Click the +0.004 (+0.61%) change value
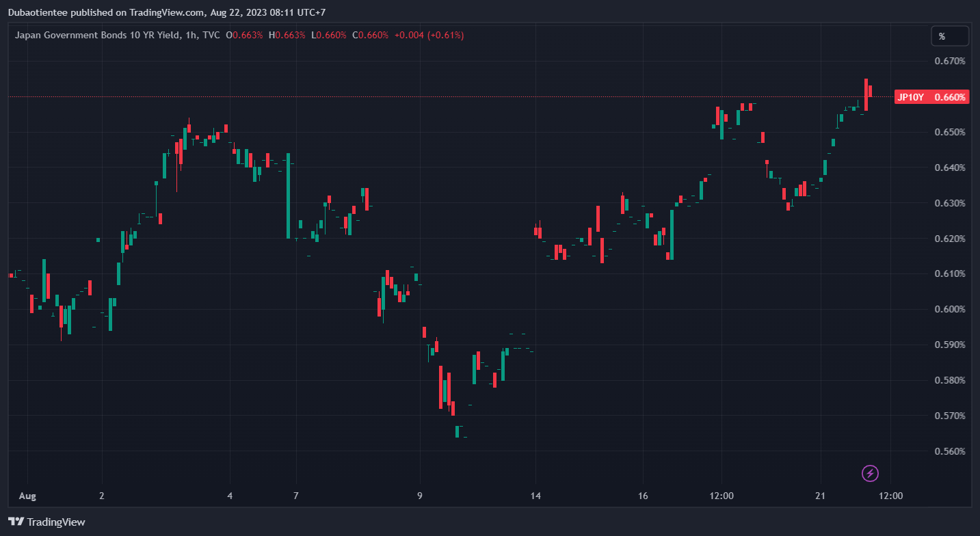Screen dimensions: 980x536 [429, 35]
